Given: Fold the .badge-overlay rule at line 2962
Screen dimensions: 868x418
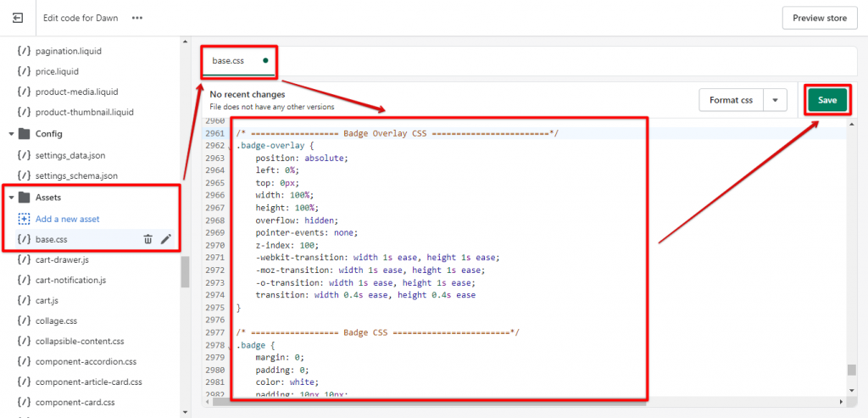Looking at the screenshot, I should [x=231, y=148].
